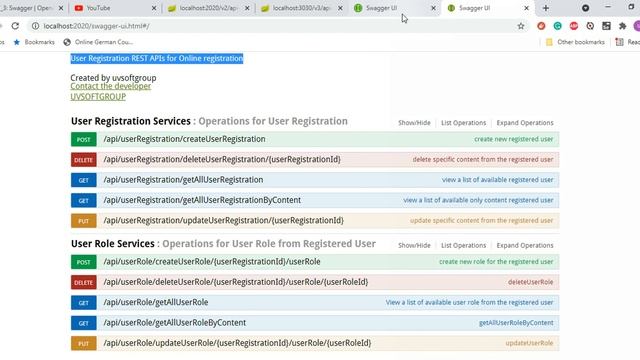The image size is (640, 360).
Task: Open the Other bookmarks folder
Action: (575, 42)
